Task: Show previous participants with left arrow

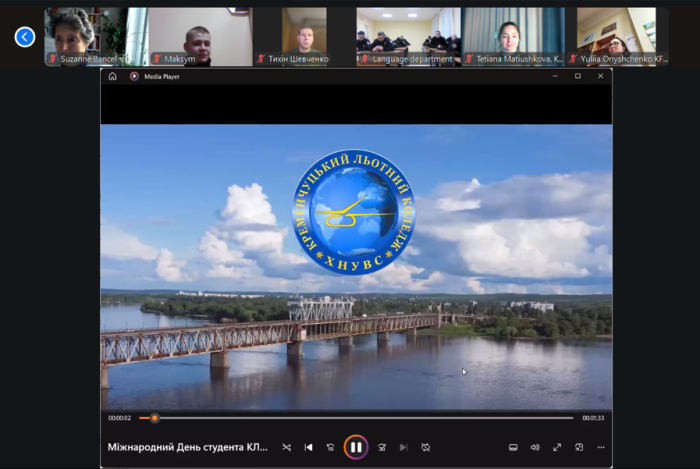Action: coord(25,37)
